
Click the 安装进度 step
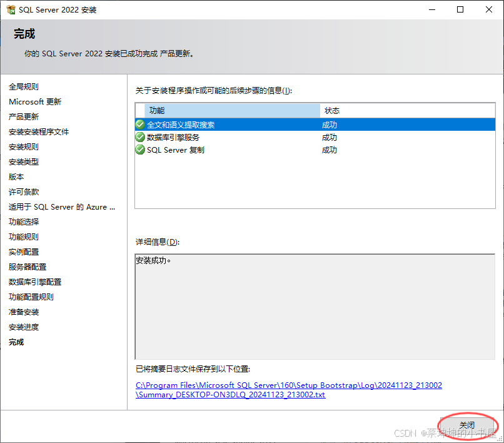coord(24,327)
